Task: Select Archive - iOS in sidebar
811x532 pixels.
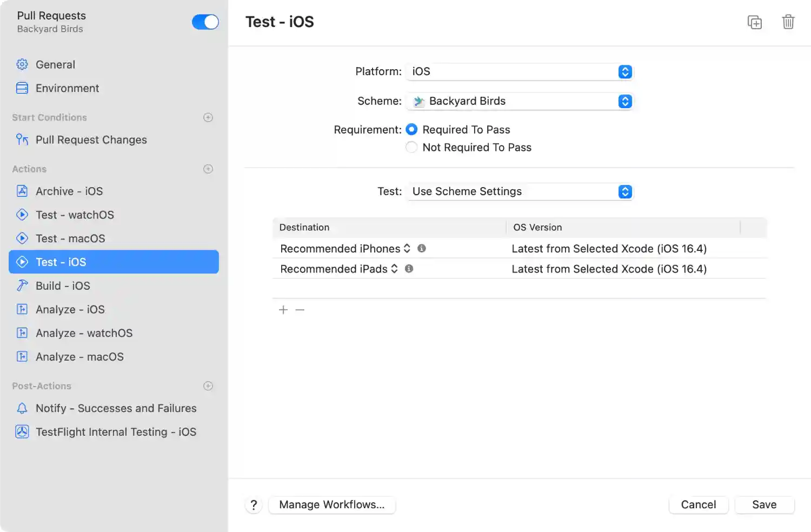Action: 69,191
